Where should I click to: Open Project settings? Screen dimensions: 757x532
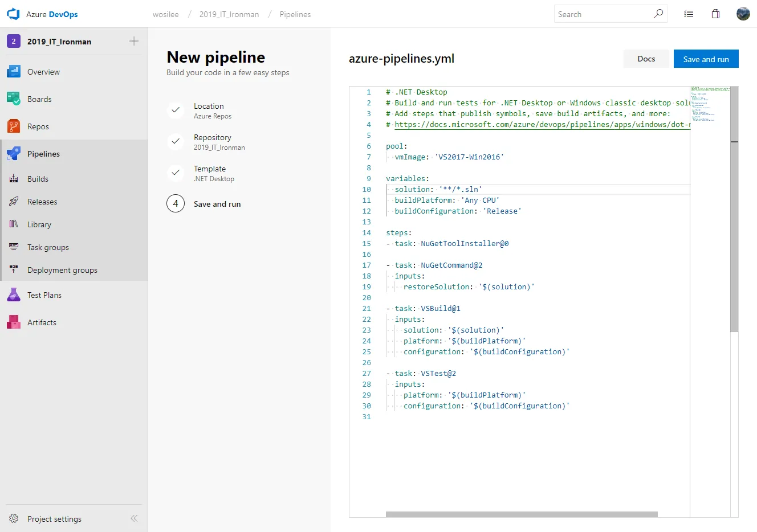tap(54, 518)
